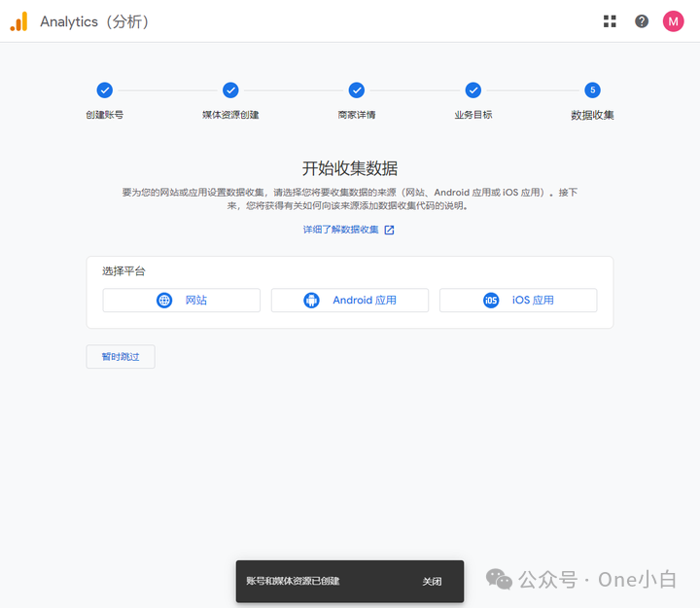The image size is (700, 608).
Task: Click the step 5 数据收集 circle
Action: (592, 90)
